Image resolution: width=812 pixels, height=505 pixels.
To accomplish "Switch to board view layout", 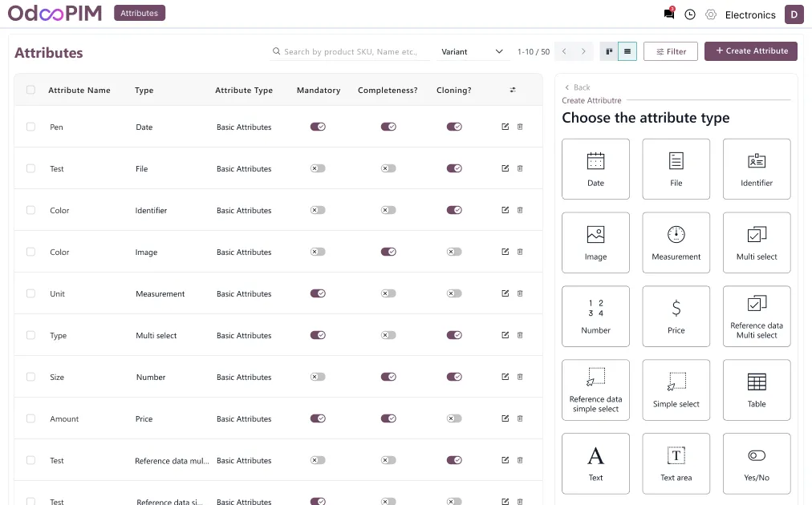I will coord(610,51).
